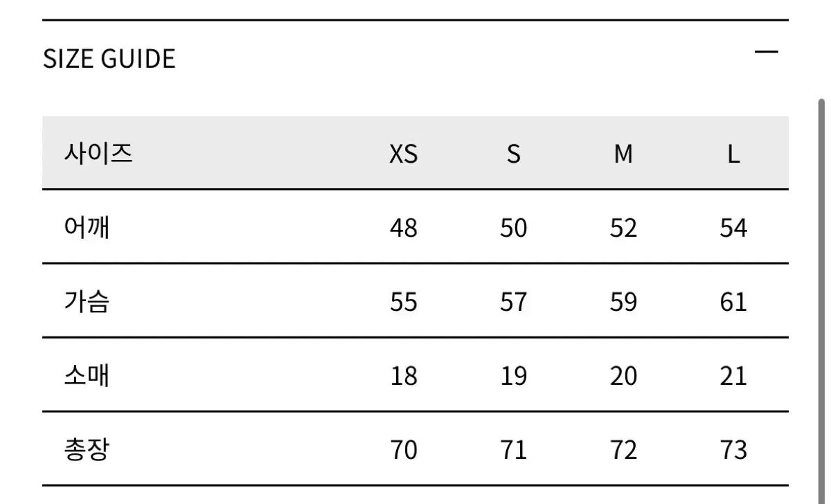Click the S 가슴 value 57

tap(513, 302)
